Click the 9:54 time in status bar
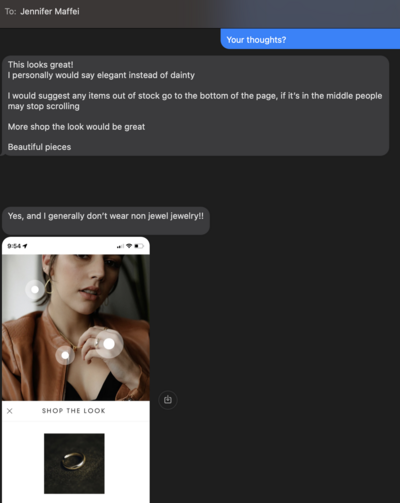The width and height of the screenshot is (400, 503). pos(14,246)
